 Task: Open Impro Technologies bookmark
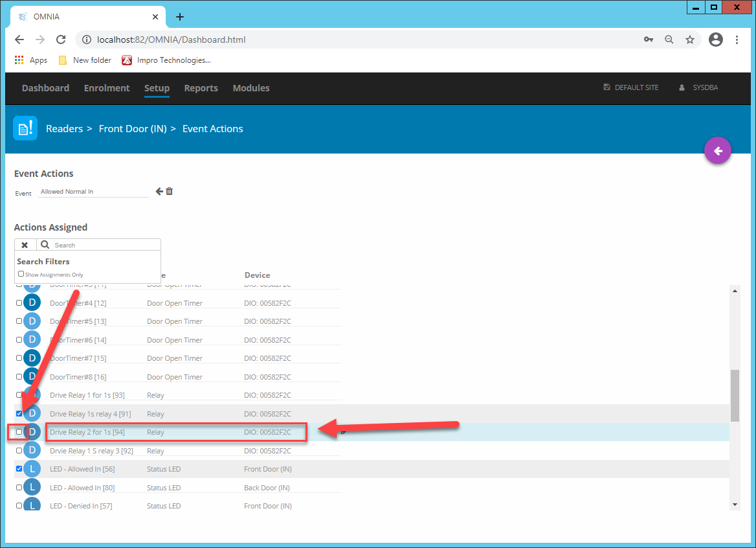(166, 60)
